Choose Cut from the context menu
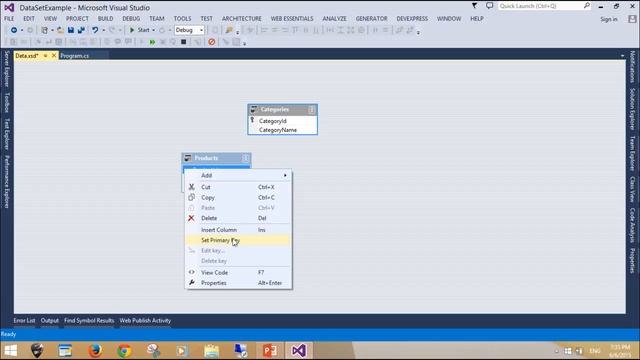Screen dimensions: 640x360 (238, 187)
